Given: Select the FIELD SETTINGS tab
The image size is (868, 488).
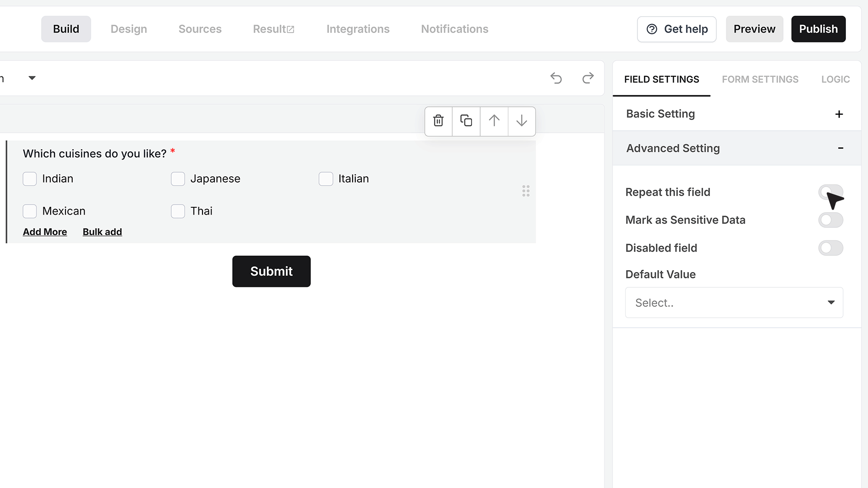Looking at the screenshot, I should (661, 80).
